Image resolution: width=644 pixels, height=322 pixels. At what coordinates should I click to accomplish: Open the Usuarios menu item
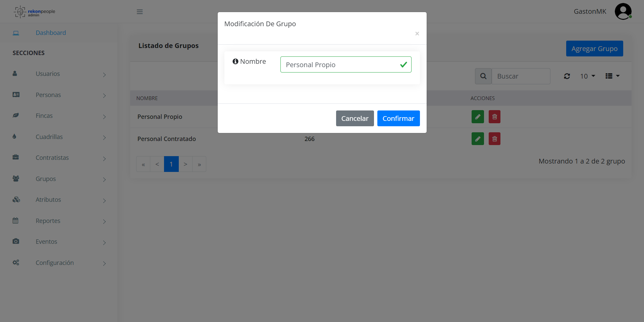(48, 74)
